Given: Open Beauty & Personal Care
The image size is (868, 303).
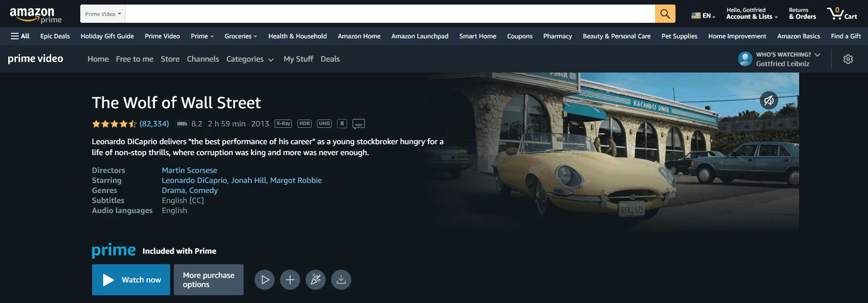Looking at the screenshot, I should (x=617, y=36).
